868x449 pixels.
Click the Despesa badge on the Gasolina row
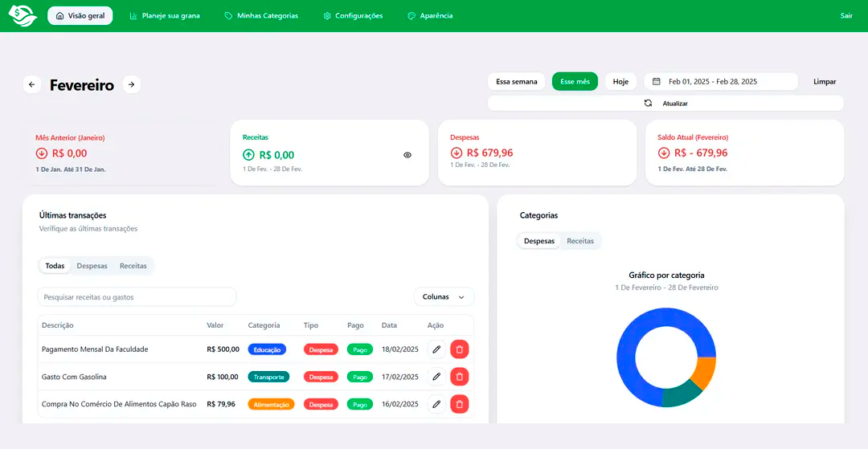coord(321,378)
